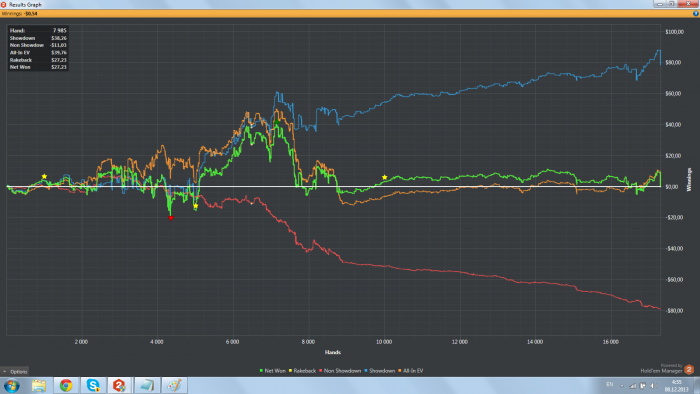Viewport: 700px width, 394px height.
Task: Click the Non Showdown -$11,03 info row
Action: click(x=38, y=45)
